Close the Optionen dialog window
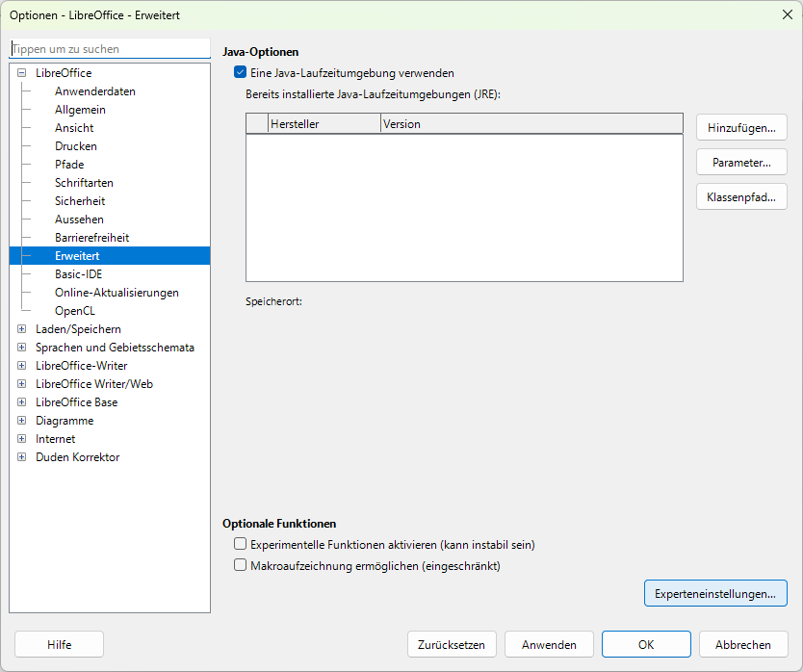803x672 pixels. pyautogui.click(x=786, y=14)
